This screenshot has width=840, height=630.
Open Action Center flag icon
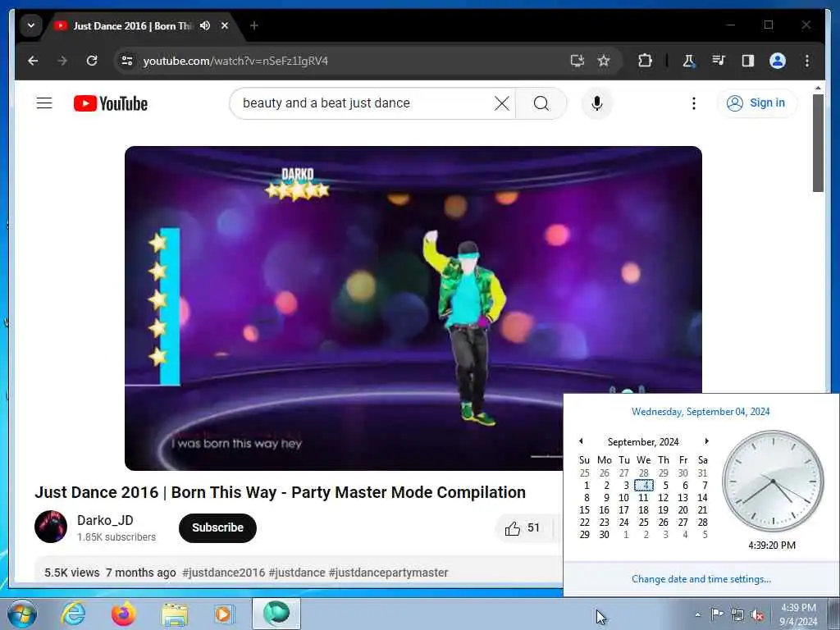(x=717, y=614)
